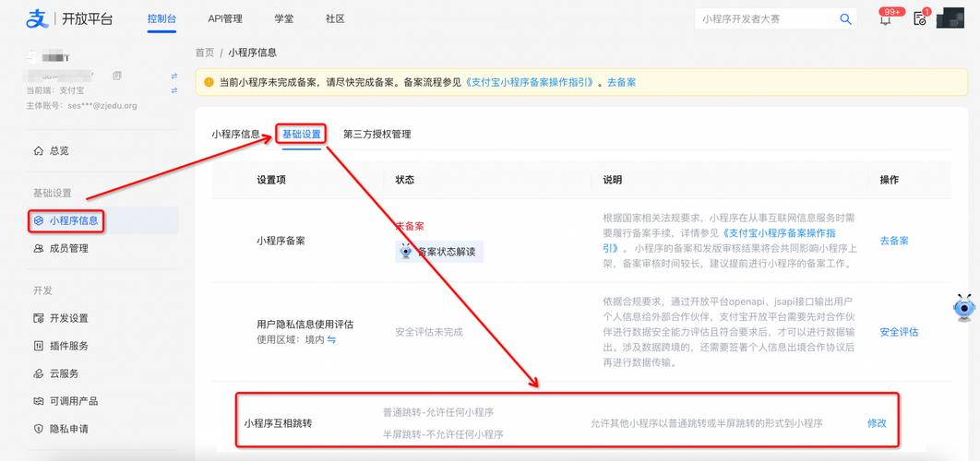Click the 安全评估未完成 status text
Screen dimensions: 980x461
click(x=429, y=332)
